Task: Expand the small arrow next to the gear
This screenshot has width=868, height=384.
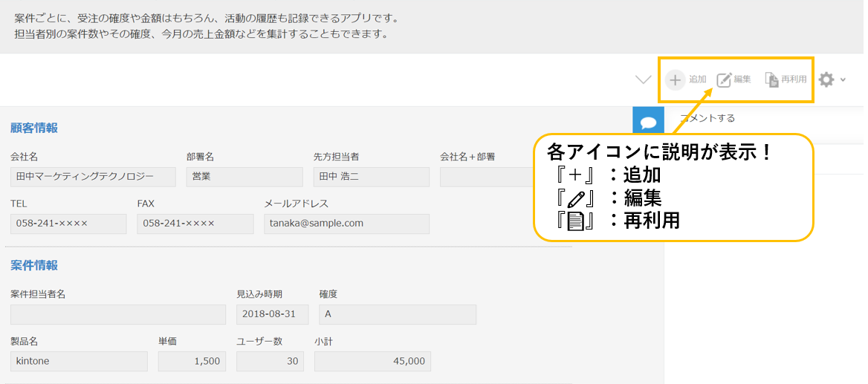Action: click(843, 79)
